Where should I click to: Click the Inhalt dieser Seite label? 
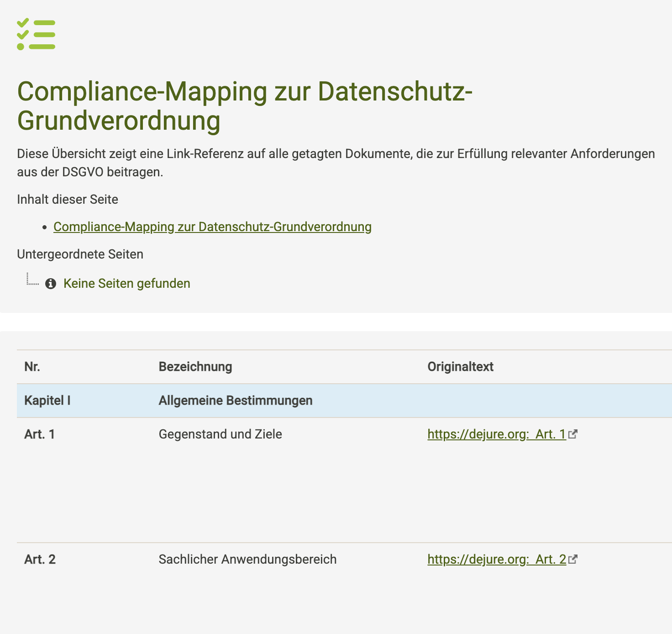tap(68, 200)
